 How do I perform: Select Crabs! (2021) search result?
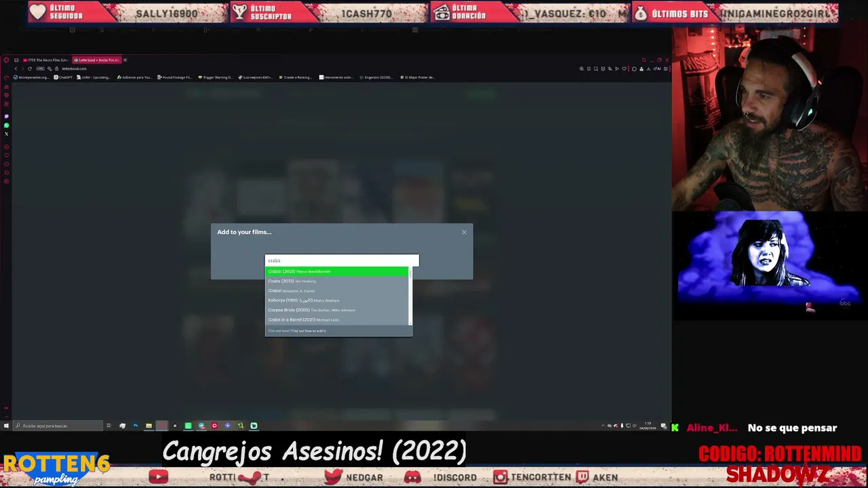tap(337, 271)
